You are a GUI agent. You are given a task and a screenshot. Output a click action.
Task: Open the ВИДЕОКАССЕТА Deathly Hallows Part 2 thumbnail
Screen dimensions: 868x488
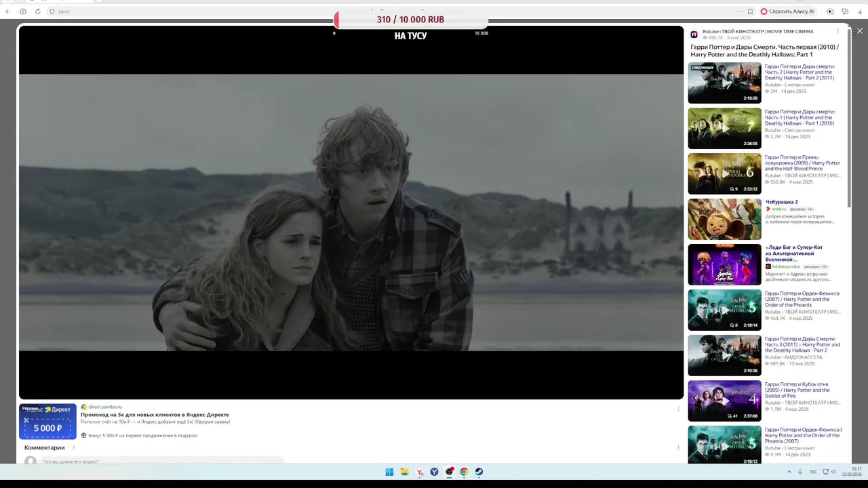coord(724,355)
